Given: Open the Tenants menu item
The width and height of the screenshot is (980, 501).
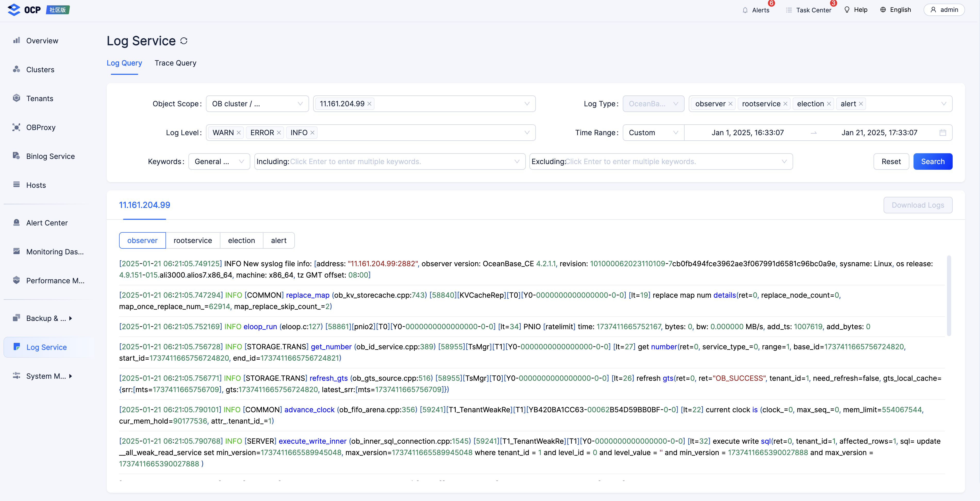Looking at the screenshot, I should click(x=39, y=99).
